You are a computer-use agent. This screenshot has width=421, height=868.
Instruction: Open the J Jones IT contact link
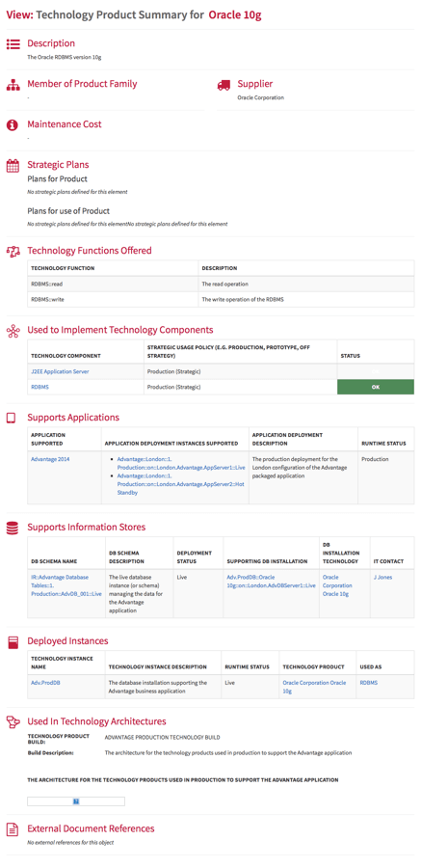coord(383,577)
